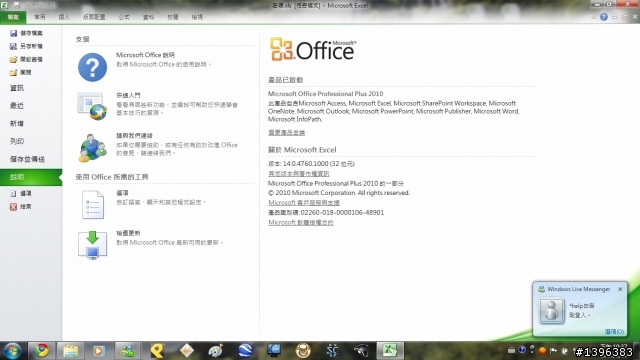The height and width of the screenshot is (360, 640).
Task: Click the version text 14.0.4760.1000
Action: click(x=305, y=164)
